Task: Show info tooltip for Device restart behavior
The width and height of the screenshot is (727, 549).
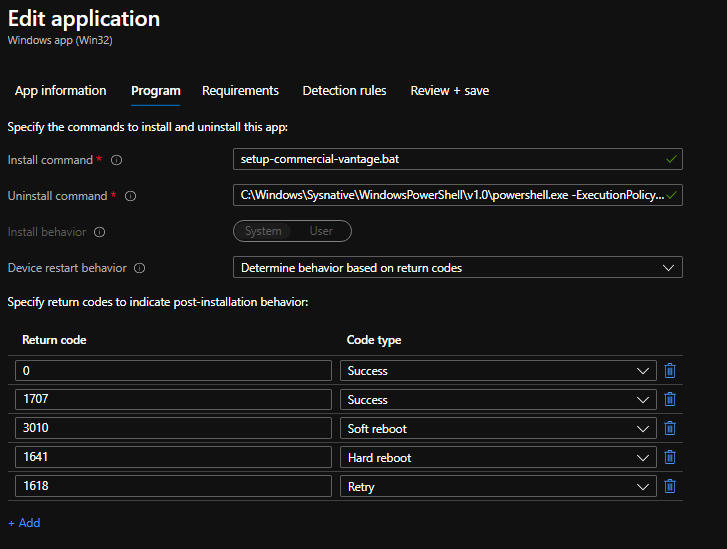Action: click(x=139, y=268)
